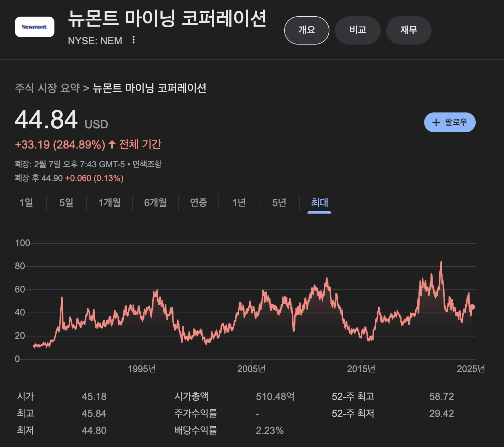
Task: Click the Newmont company logo
Action: point(35,27)
